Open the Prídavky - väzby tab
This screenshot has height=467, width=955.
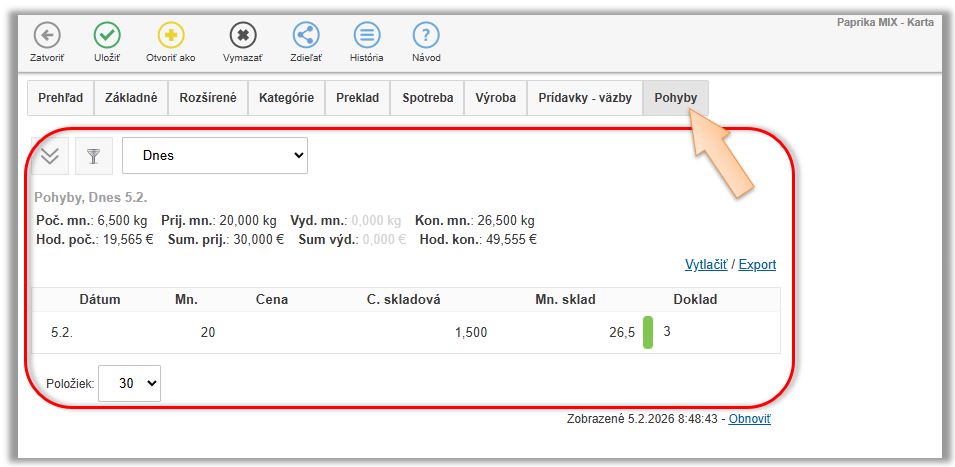(584, 98)
